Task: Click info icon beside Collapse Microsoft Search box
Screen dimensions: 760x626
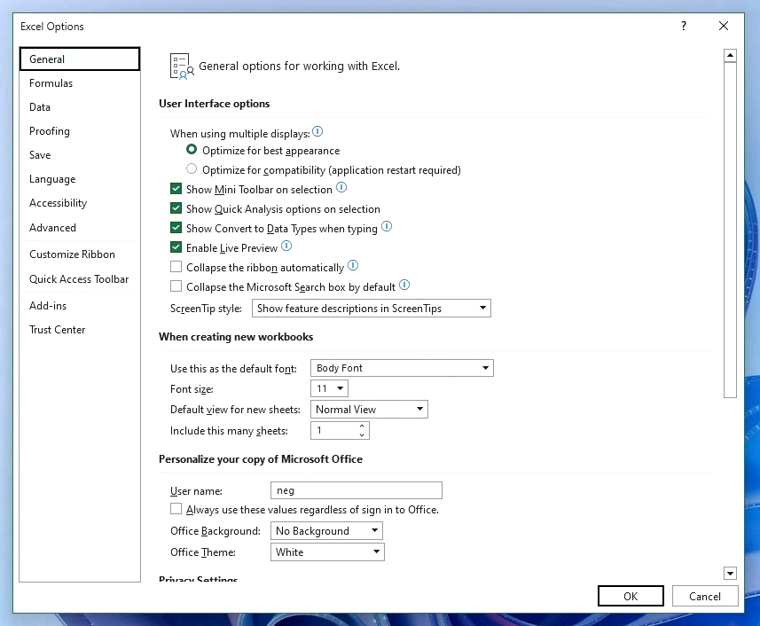Action: click(404, 285)
